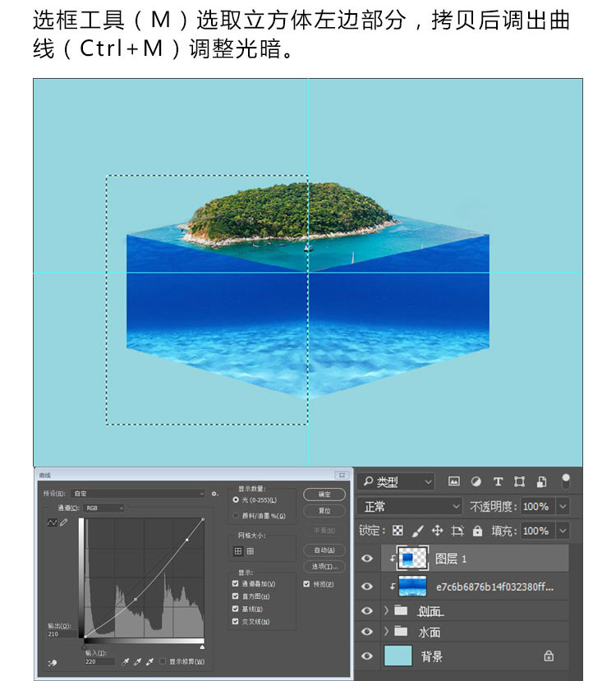Click the 自动(A) auto button
616x681 pixels.
pyautogui.click(x=324, y=550)
